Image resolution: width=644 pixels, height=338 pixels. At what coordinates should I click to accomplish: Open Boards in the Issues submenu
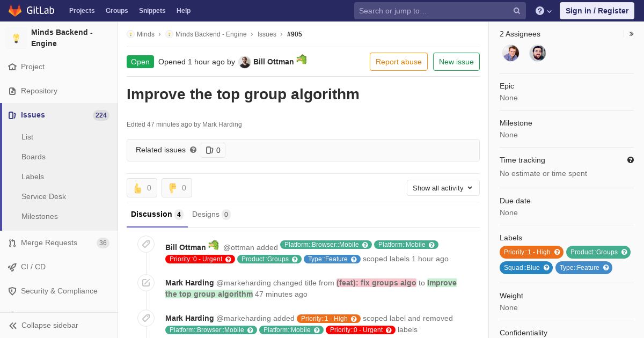[x=33, y=157]
